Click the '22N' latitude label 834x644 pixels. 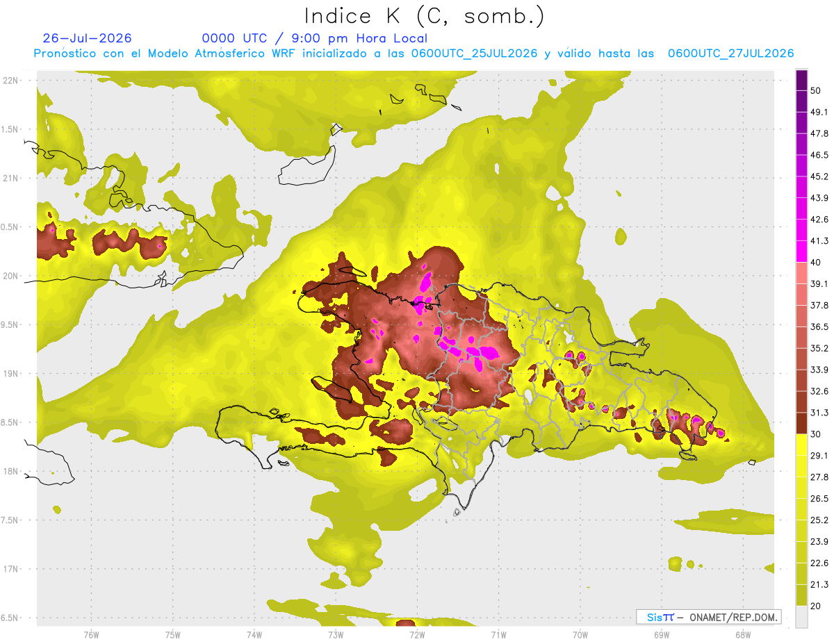(10, 80)
